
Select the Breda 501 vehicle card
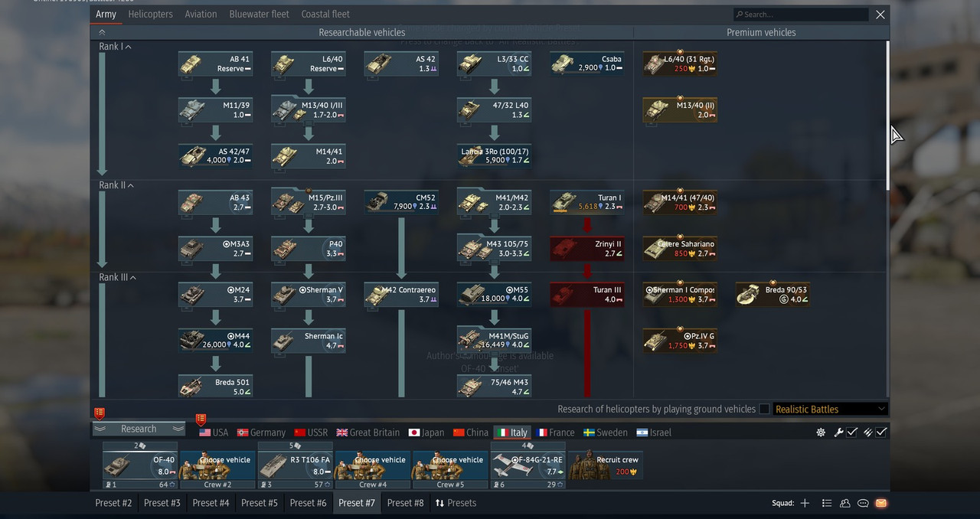pyautogui.click(x=216, y=387)
